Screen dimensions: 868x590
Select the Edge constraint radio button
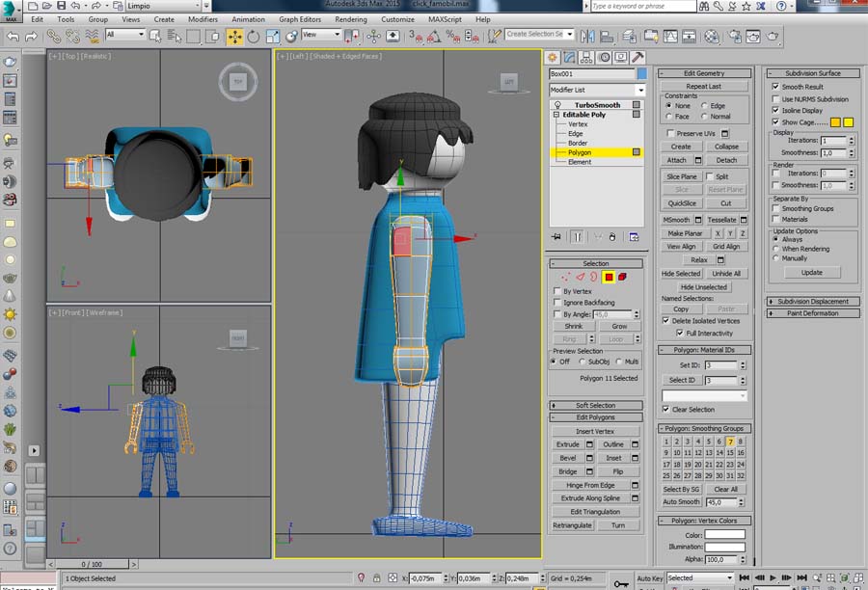click(705, 106)
